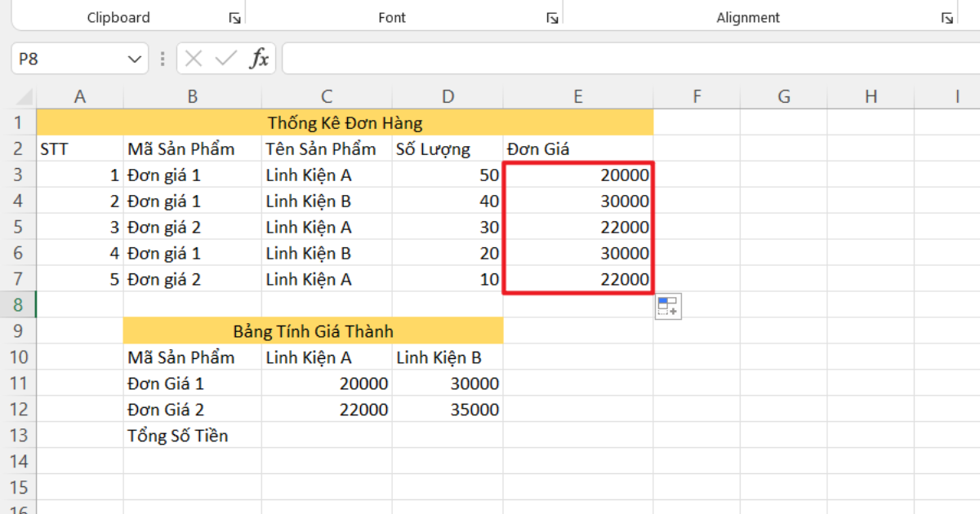Click 'Linh Kiện A' header in row 10
980x514 pixels.
click(x=327, y=357)
